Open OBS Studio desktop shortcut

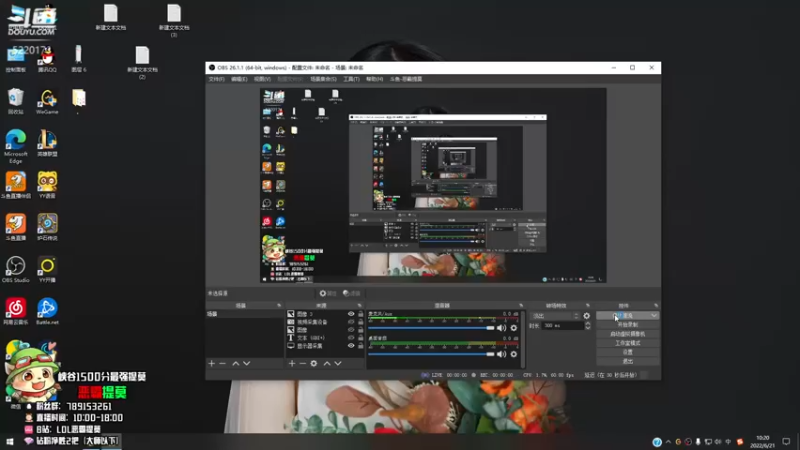pos(15,269)
